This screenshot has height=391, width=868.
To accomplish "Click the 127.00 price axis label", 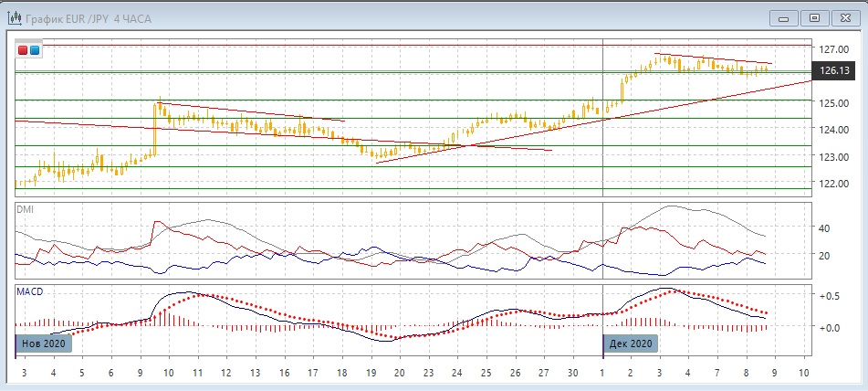I will pyautogui.click(x=834, y=49).
